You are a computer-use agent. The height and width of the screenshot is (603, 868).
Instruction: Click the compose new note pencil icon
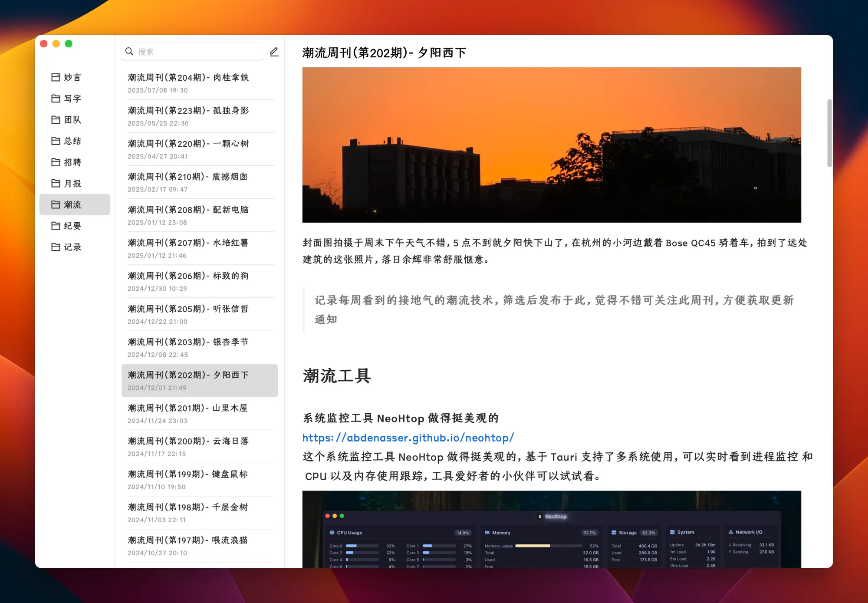click(x=274, y=52)
